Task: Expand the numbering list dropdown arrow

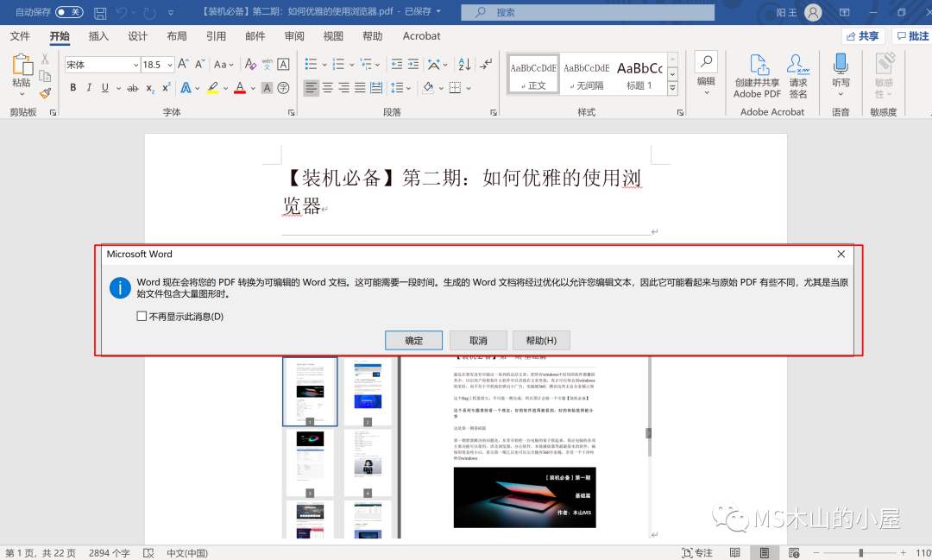Action: (x=352, y=64)
